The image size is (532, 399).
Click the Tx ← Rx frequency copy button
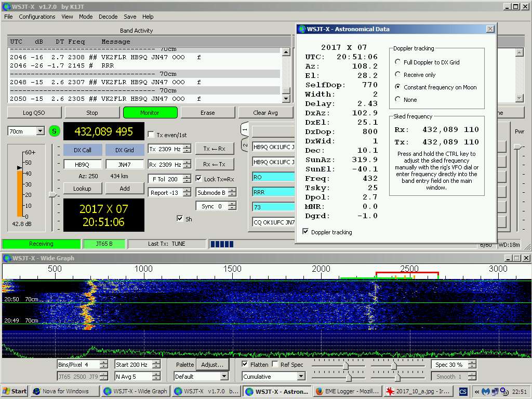coord(215,149)
